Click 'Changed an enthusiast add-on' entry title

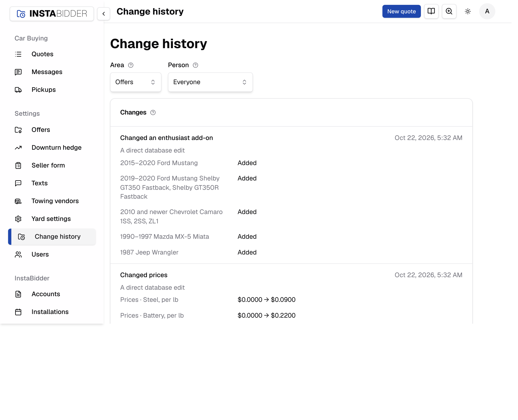(x=167, y=138)
